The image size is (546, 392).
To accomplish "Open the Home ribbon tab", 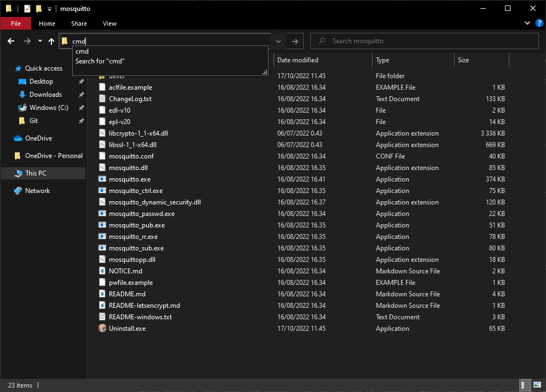I will point(47,24).
